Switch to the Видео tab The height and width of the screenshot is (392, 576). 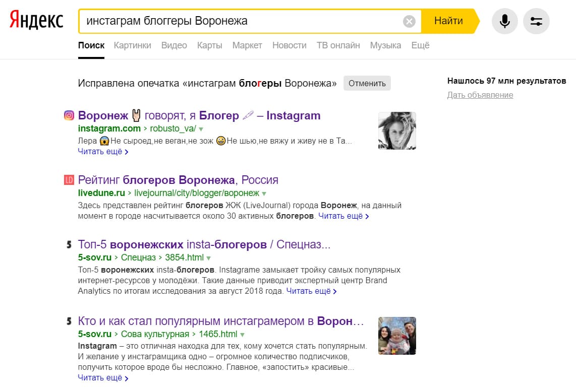click(x=174, y=45)
